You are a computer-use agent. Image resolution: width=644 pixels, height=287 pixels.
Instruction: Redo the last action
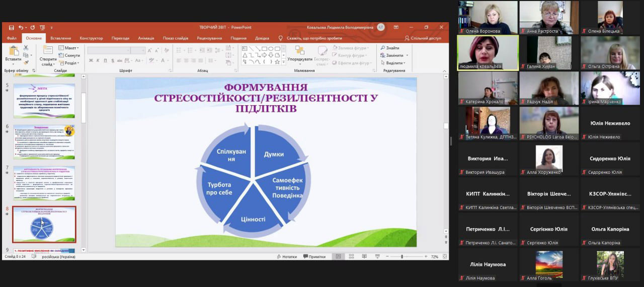tap(33, 27)
